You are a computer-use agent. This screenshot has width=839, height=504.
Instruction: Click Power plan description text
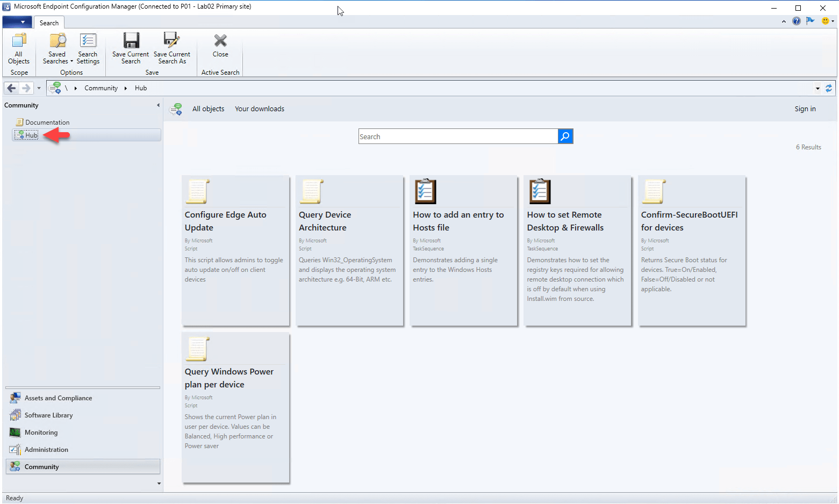point(231,431)
